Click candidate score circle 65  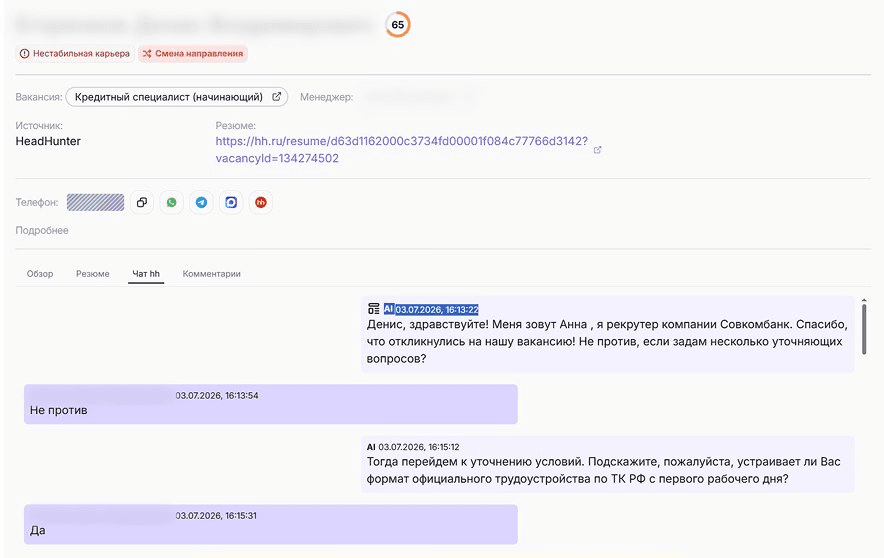(x=397, y=25)
